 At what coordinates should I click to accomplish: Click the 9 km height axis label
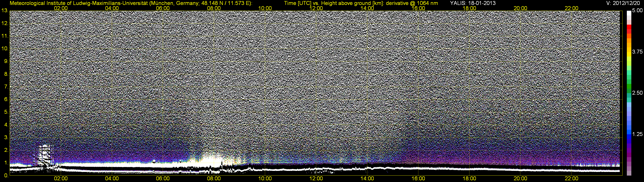click(6, 61)
